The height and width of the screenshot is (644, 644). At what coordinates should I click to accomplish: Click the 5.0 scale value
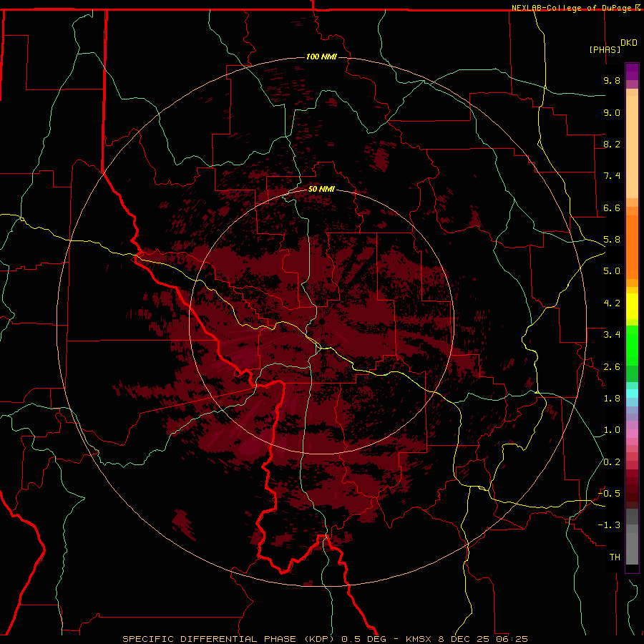coord(612,271)
